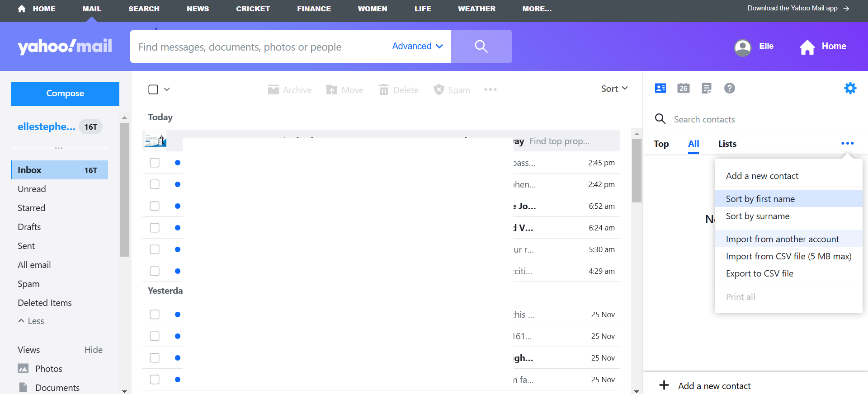Switch to the Lists contacts tab
The height and width of the screenshot is (394, 868).
727,144
